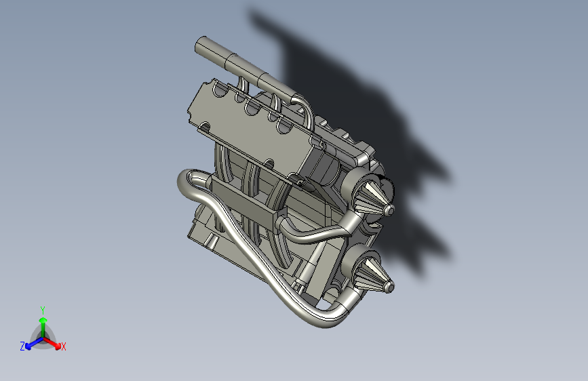Select the long cylindrical tube on top of the engine
Image resolution: width=588 pixels, height=381 pixels.
(x=246, y=71)
